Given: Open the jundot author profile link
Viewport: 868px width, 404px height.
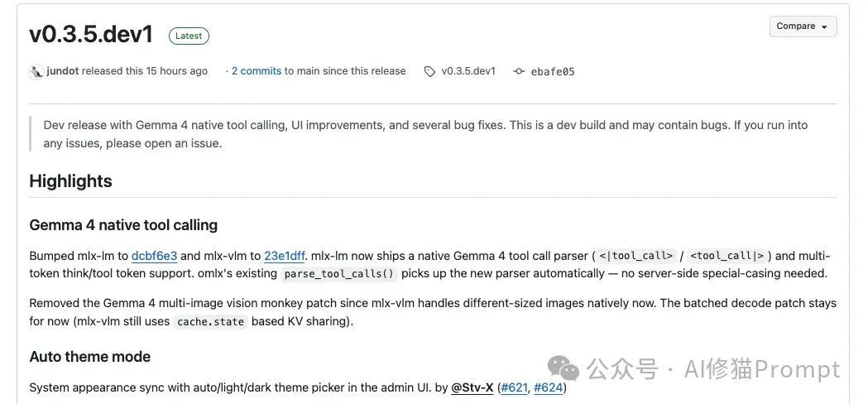Looking at the screenshot, I should point(63,71).
